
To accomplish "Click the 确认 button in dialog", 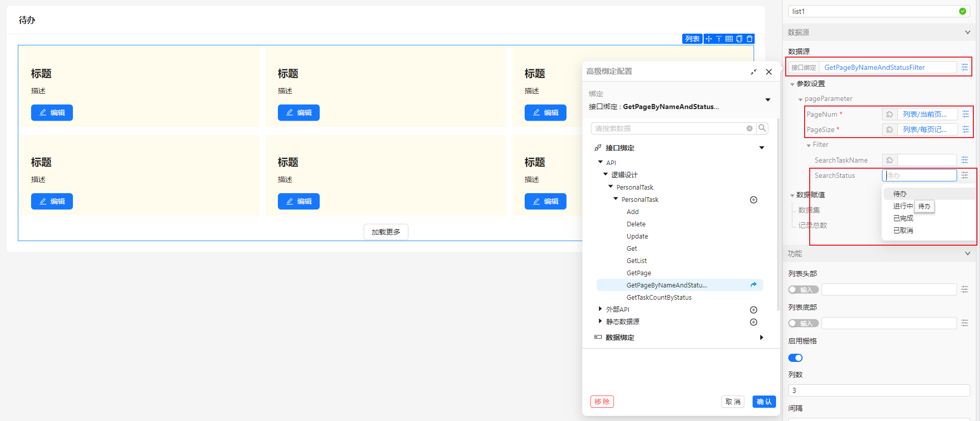I will [764, 402].
